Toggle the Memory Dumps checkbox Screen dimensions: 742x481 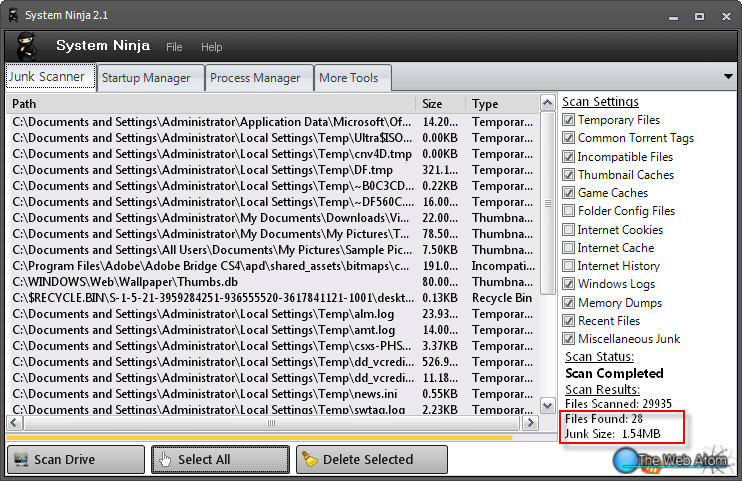coord(568,303)
